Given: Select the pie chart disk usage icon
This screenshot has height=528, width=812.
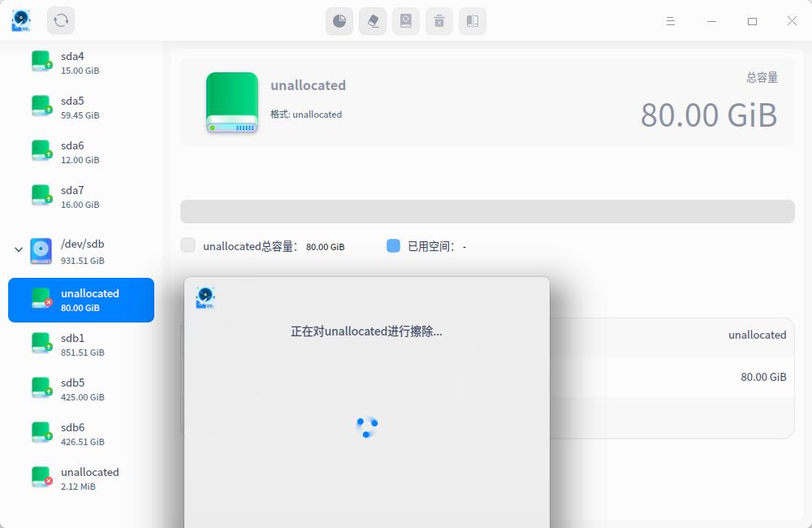Looking at the screenshot, I should click(x=339, y=21).
